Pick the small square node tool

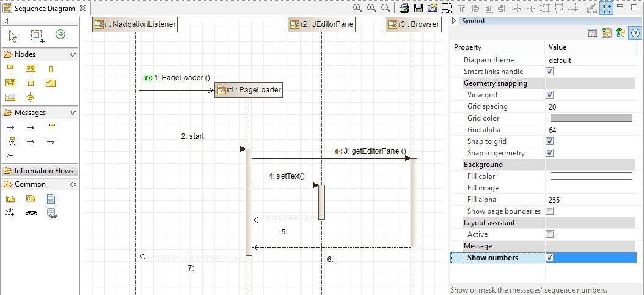tap(31, 83)
